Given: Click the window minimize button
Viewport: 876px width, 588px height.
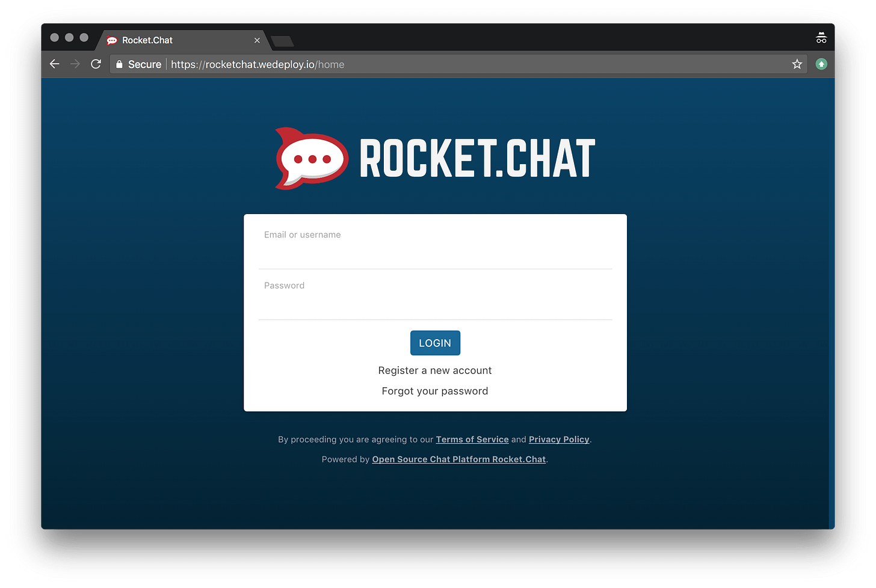Looking at the screenshot, I should click(69, 37).
